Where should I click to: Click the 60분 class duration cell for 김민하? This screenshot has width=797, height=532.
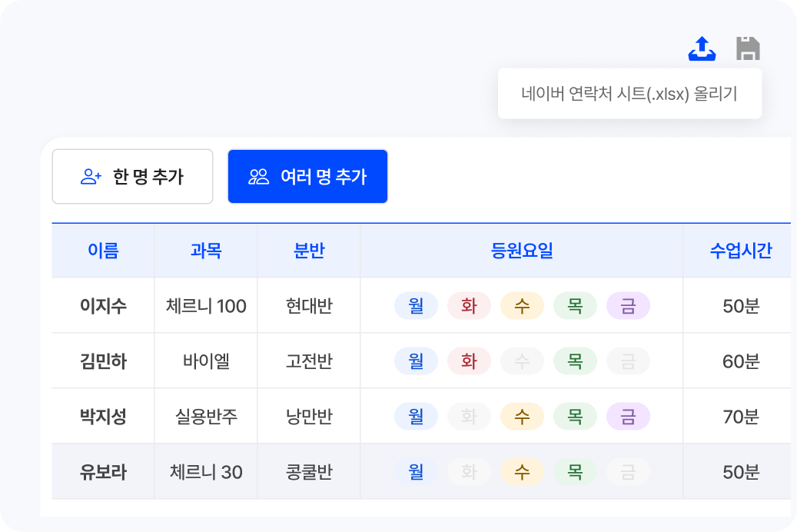pyautogui.click(x=739, y=360)
